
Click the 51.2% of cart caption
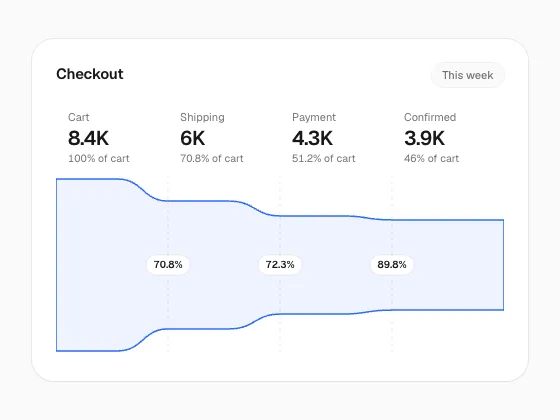324,158
